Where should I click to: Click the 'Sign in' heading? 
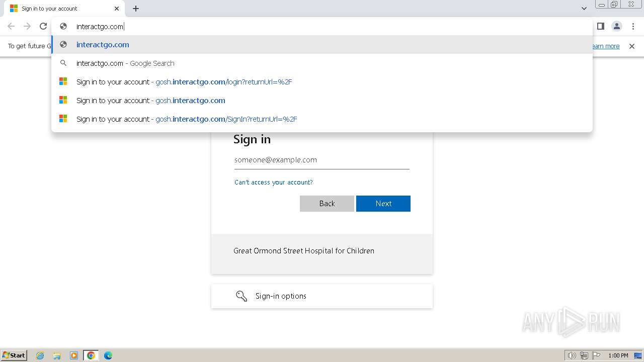(x=252, y=140)
